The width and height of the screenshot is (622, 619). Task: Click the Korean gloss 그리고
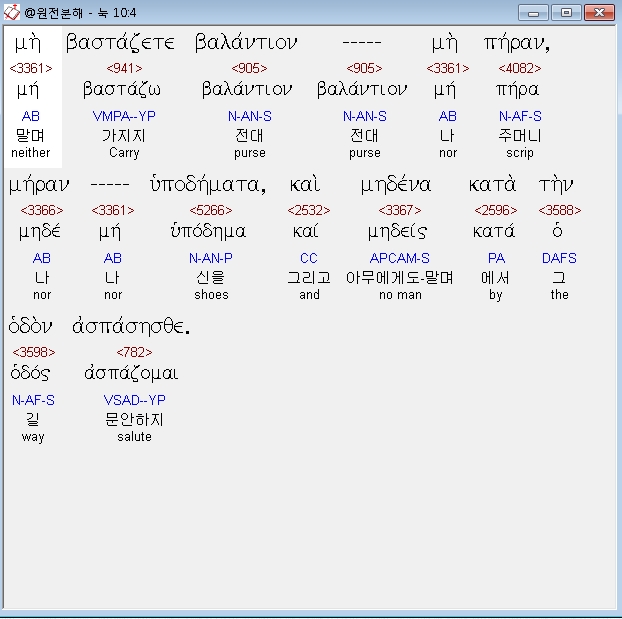tap(309, 277)
